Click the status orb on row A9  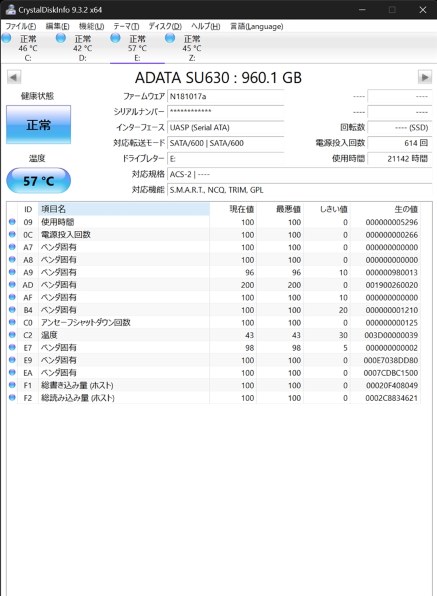12,272
